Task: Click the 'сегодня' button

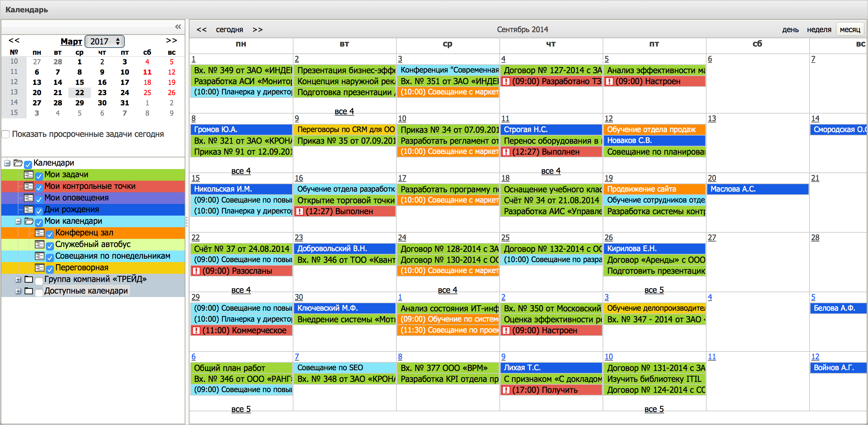Action: (229, 30)
